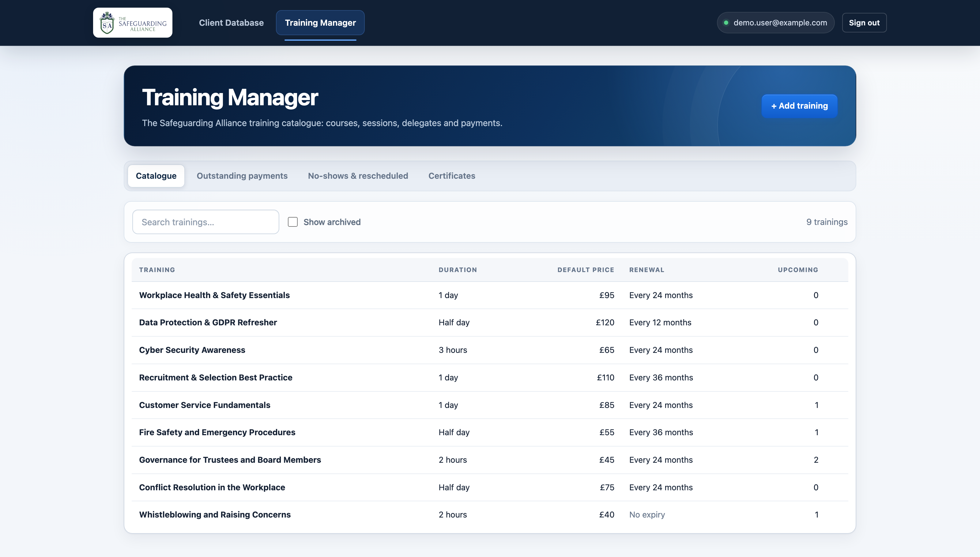Click the Safeguarding Alliance logo
Screen dimensions: 980x557
(132, 23)
